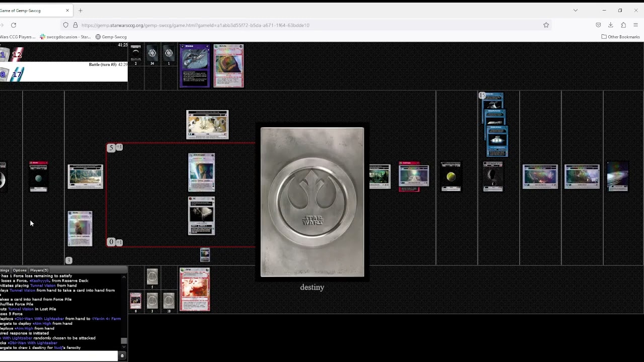This screenshot has height=362, width=644.
Task: Click the stack of blue starship cards
Action: tap(496, 125)
